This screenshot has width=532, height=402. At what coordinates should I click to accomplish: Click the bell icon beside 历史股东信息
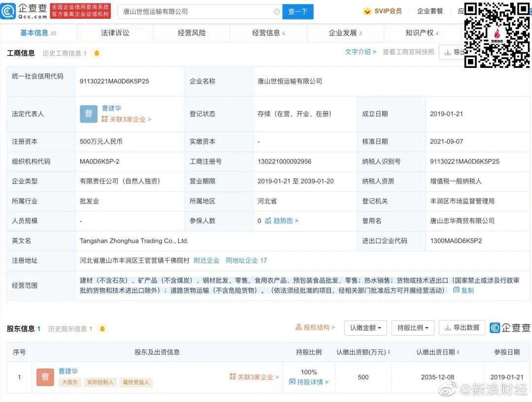pos(102,329)
